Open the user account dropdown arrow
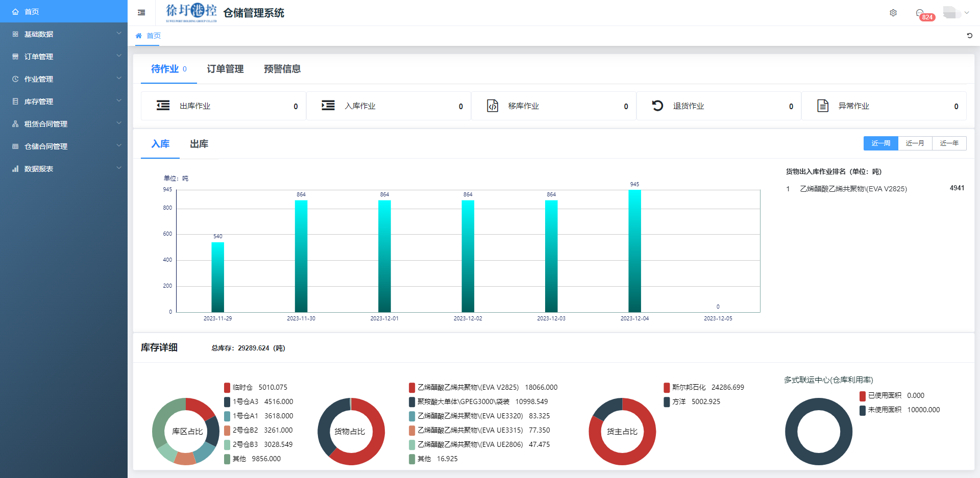The image size is (980, 478). [966, 13]
